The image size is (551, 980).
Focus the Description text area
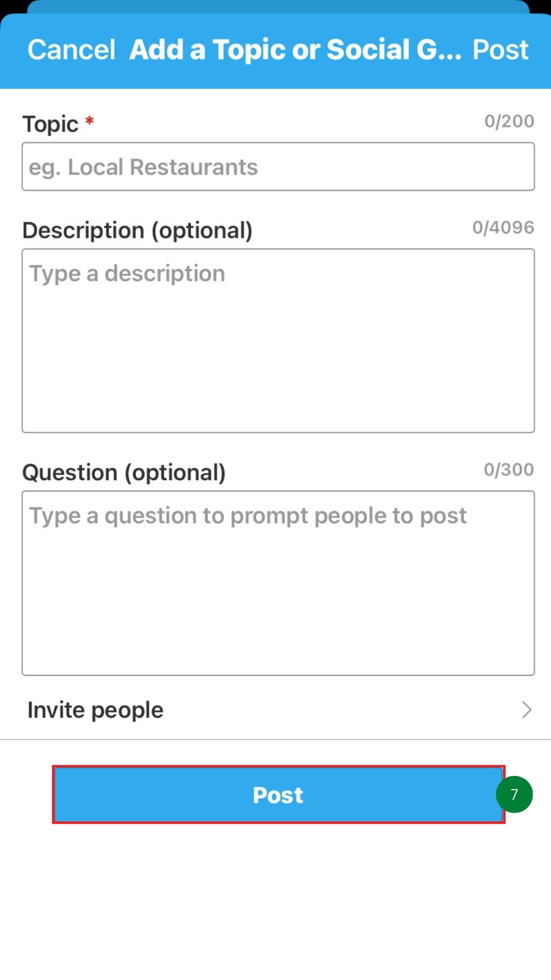pyautogui.click(x=278, y=341)
